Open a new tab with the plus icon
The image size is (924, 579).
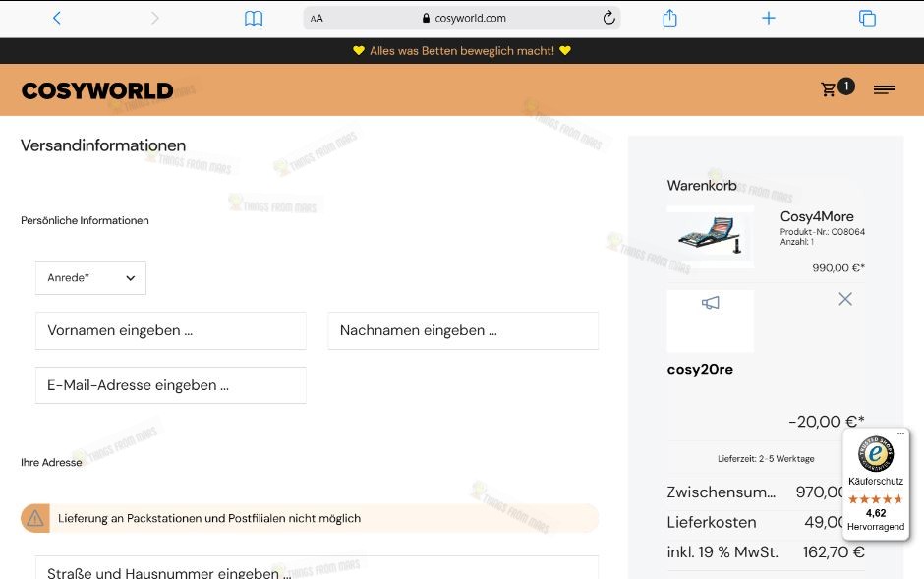click(x=768, y=18)
